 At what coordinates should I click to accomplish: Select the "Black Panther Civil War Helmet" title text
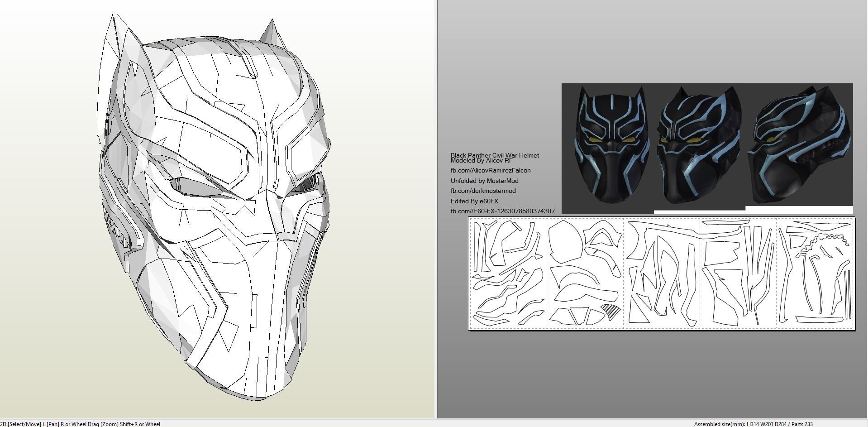pyautogui.click(x=495, y=155)
